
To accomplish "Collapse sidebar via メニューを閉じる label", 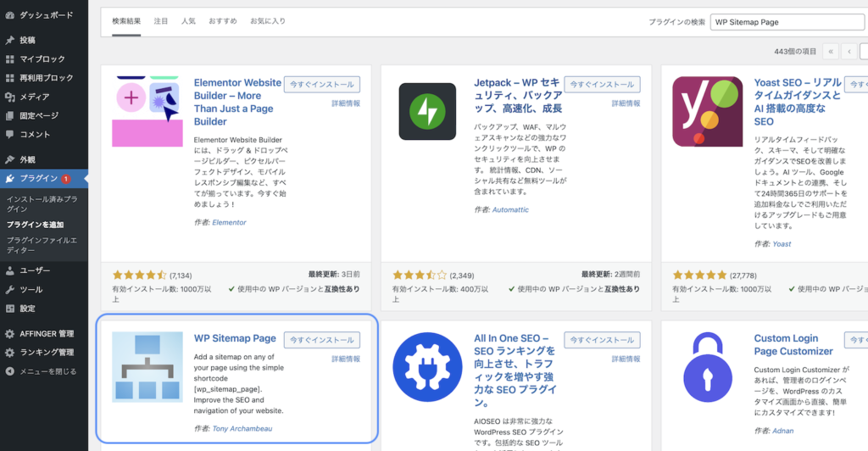I will point(48,371).
